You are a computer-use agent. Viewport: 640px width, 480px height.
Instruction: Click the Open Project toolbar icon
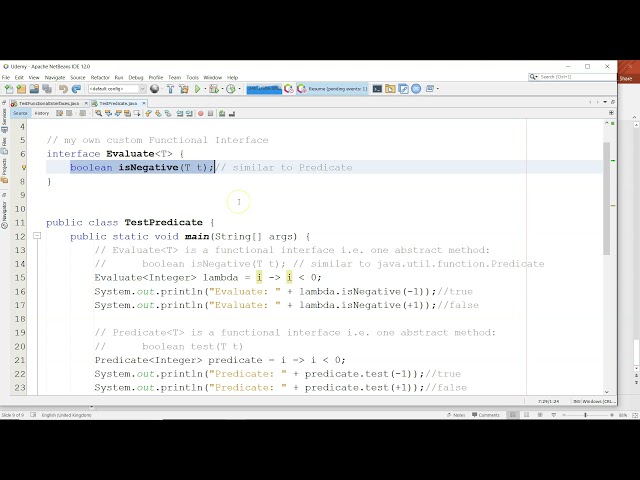(34, 89)
